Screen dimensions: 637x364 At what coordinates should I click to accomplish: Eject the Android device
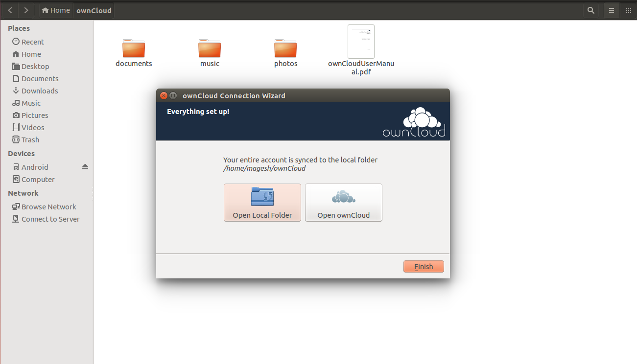[85, 167]
